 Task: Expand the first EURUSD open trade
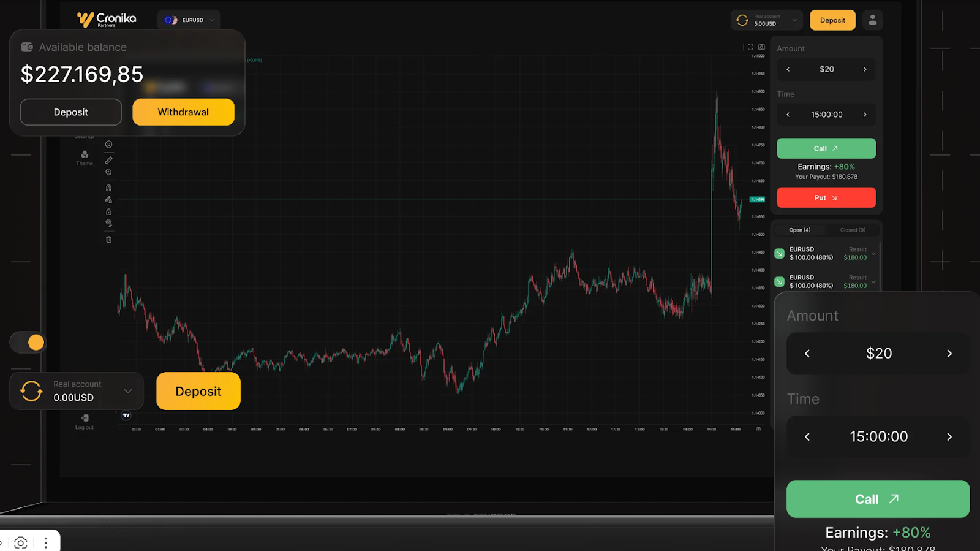pos(873,253)
